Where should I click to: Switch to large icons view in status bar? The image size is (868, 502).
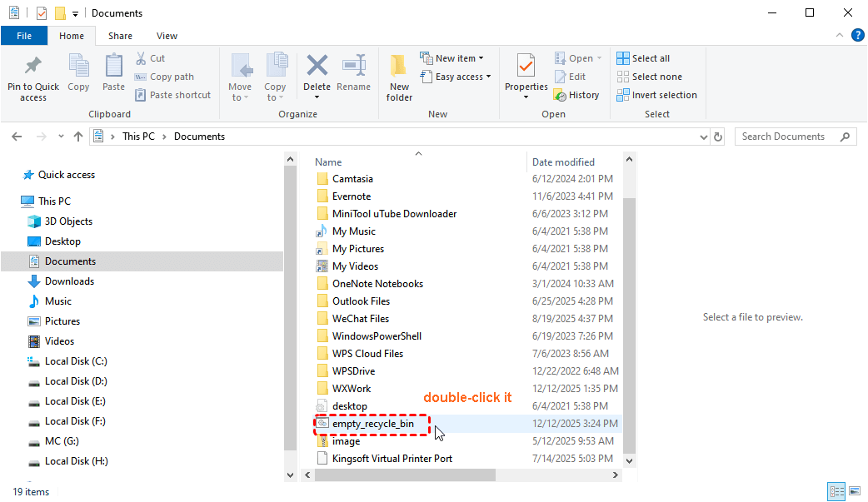854,492
